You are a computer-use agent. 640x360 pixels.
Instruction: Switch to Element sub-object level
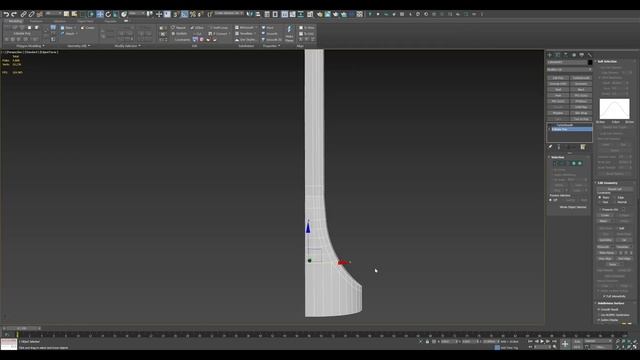[x=580, y=163]
